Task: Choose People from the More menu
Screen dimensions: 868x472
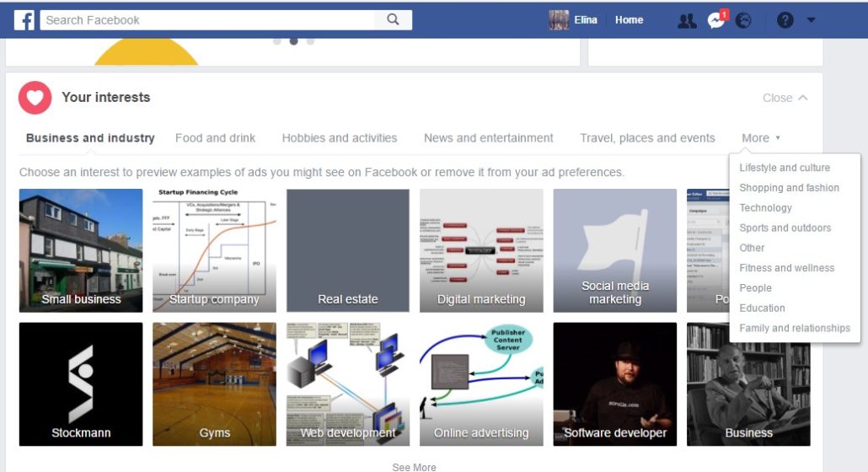Action: tap(755, 288)
